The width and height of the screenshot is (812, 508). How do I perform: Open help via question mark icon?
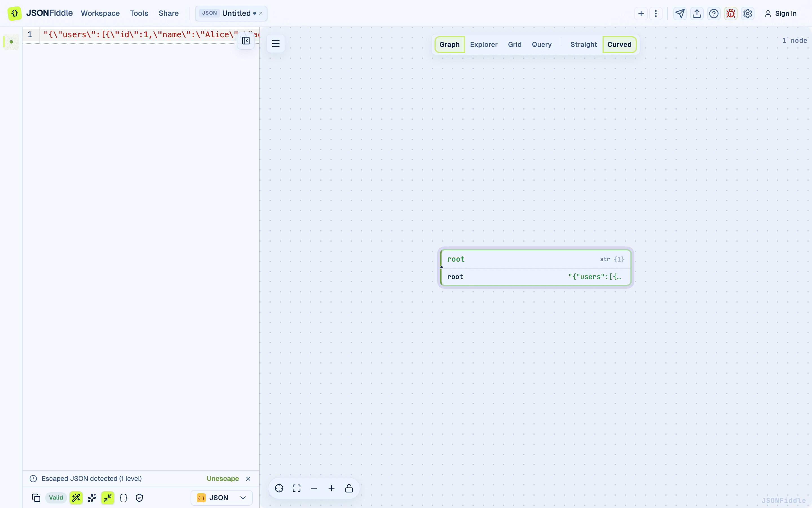coord(714,14)
